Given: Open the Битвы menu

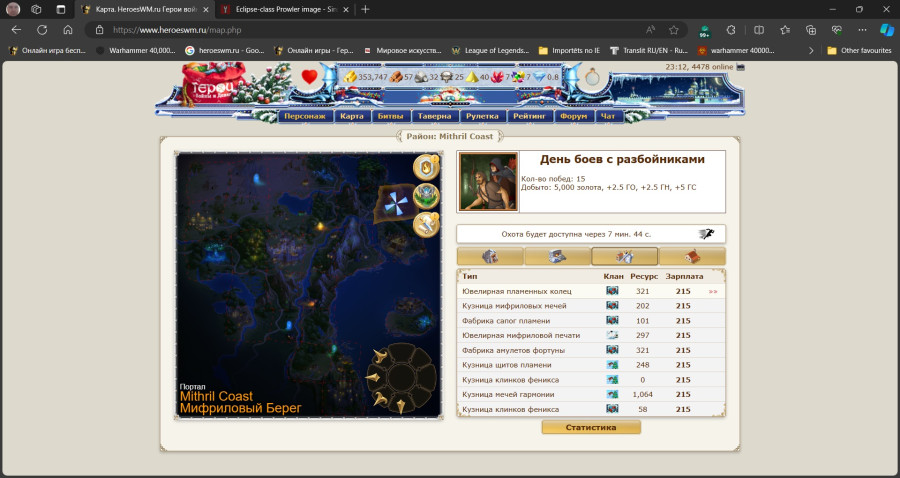Looking at the screenshot, I should point(390,116).
